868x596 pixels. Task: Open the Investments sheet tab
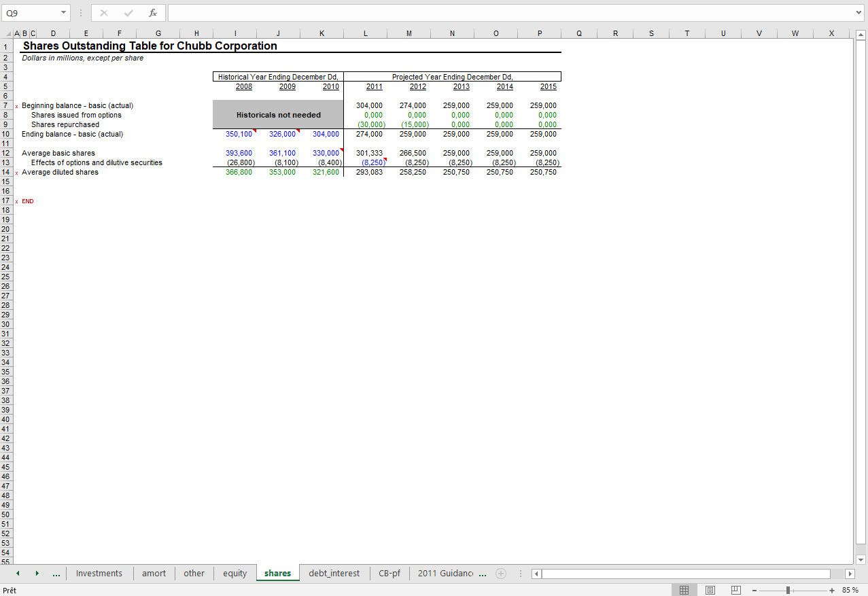pos(99,574)
